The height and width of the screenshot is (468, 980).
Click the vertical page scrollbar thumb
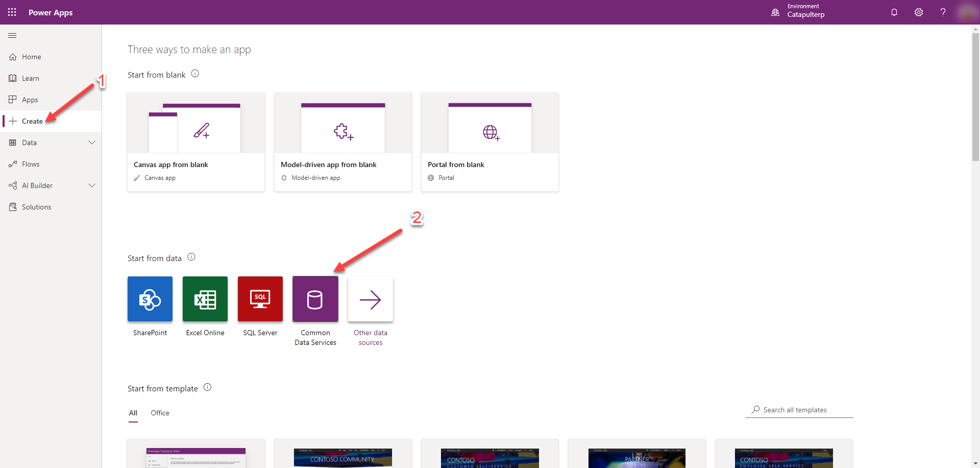(x=975, y=97)
